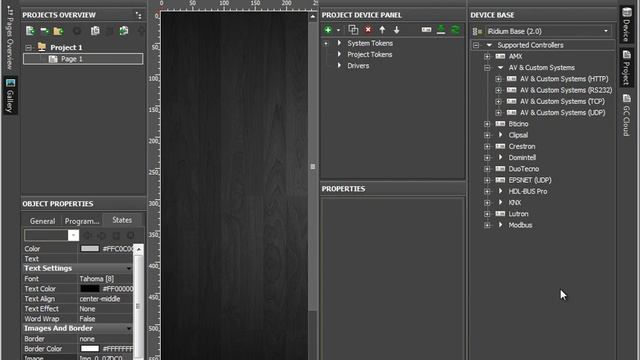Screen dimensions: 640x360
Task: Click the add popup icon in Projects Overview toolbar
Action: (x=44, y=31)
